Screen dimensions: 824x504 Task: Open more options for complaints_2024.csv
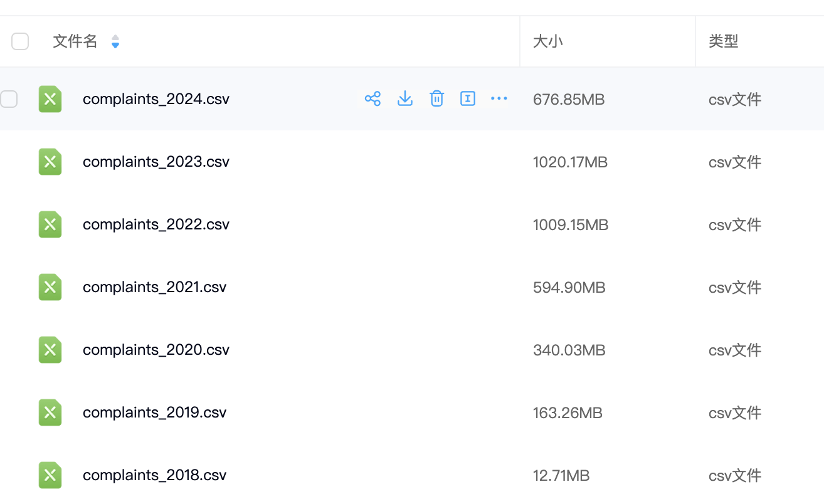(x=499, y=98)
